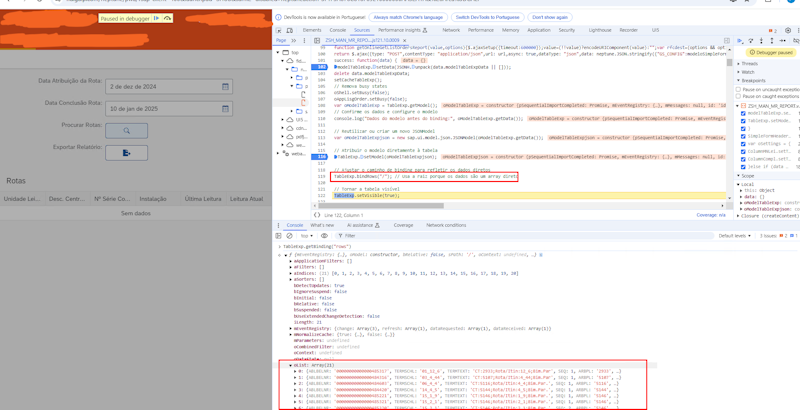Click the Exportar Relatório export button

tap(126, 153)
